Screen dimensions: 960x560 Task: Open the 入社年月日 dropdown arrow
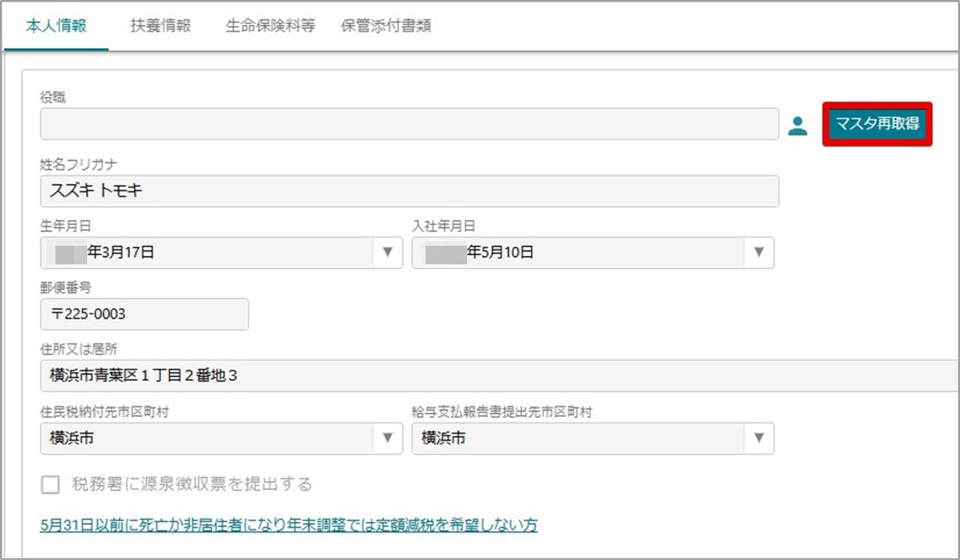pos(759,252)
